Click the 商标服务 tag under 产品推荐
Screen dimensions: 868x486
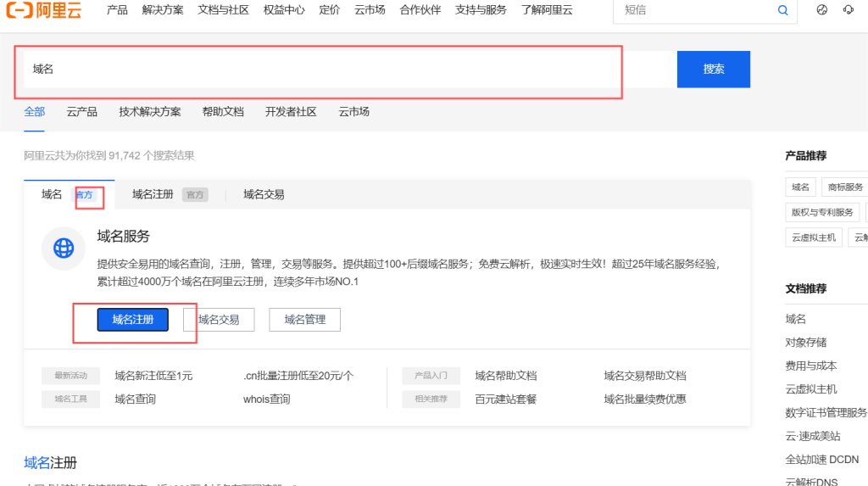point(845,187)
